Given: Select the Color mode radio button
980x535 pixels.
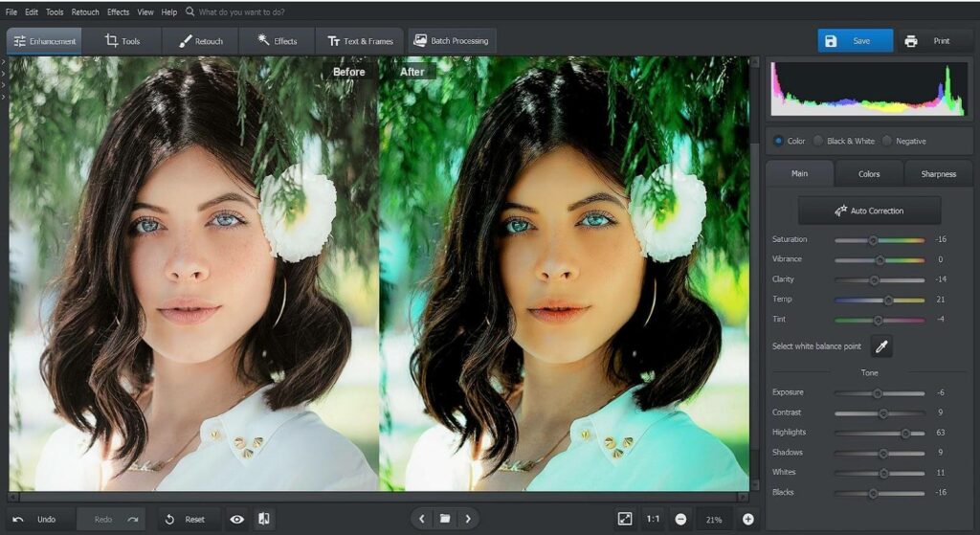Looking at the screenshot, I should pos(778,142).
